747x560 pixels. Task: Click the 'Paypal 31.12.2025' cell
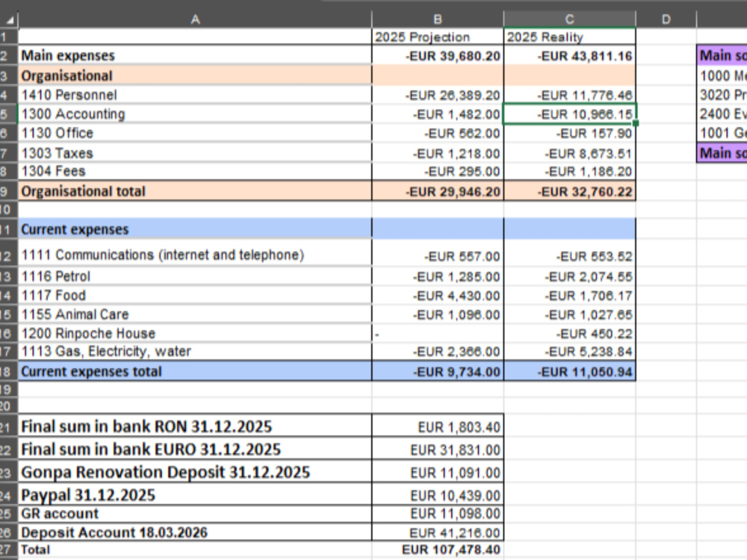(x=195, y=494)
